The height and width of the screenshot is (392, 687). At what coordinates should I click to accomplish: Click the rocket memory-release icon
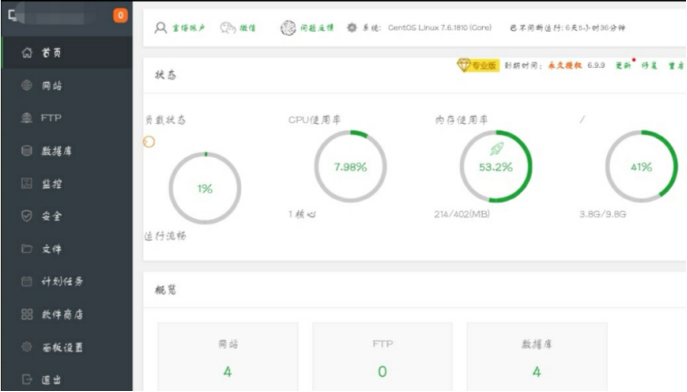tap(496, 149)
